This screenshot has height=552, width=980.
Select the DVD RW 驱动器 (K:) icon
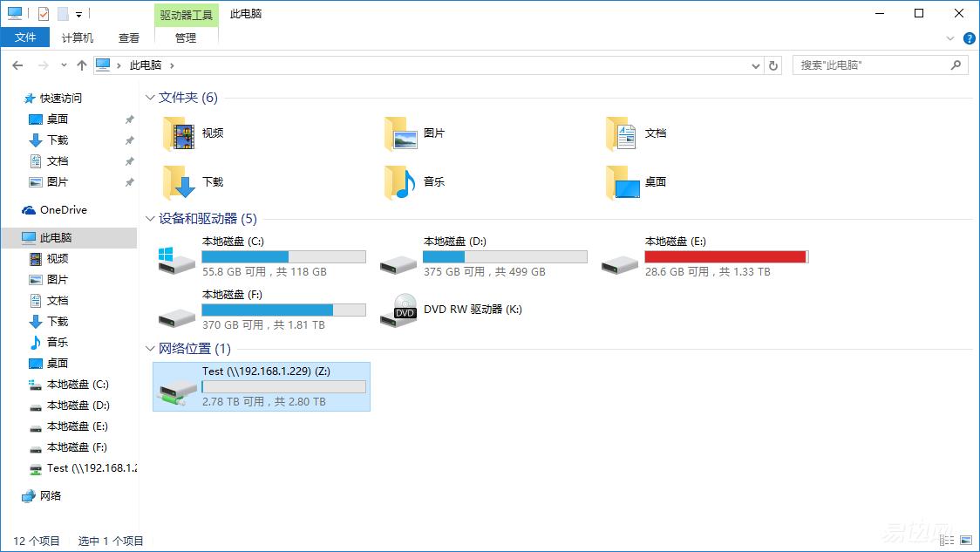point(398,310)
